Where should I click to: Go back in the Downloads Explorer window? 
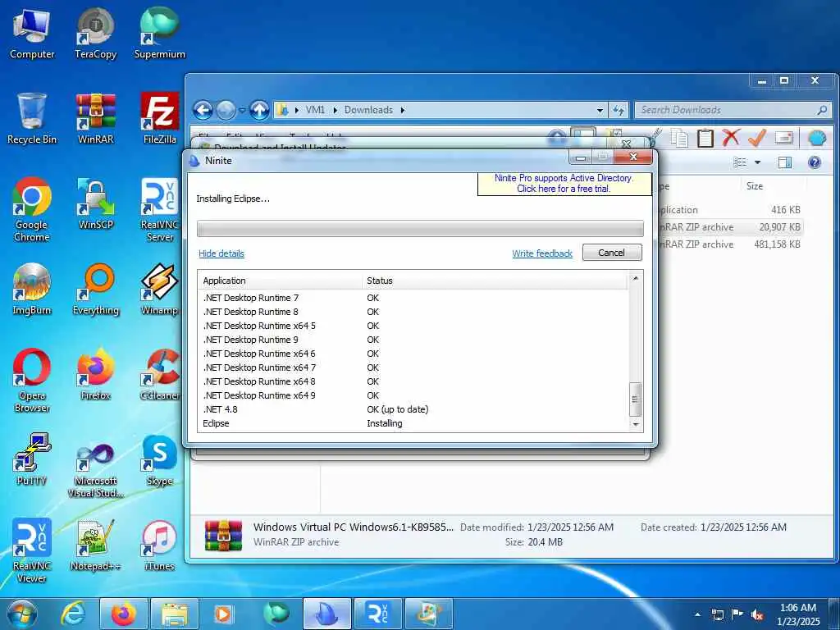(203, 111)
